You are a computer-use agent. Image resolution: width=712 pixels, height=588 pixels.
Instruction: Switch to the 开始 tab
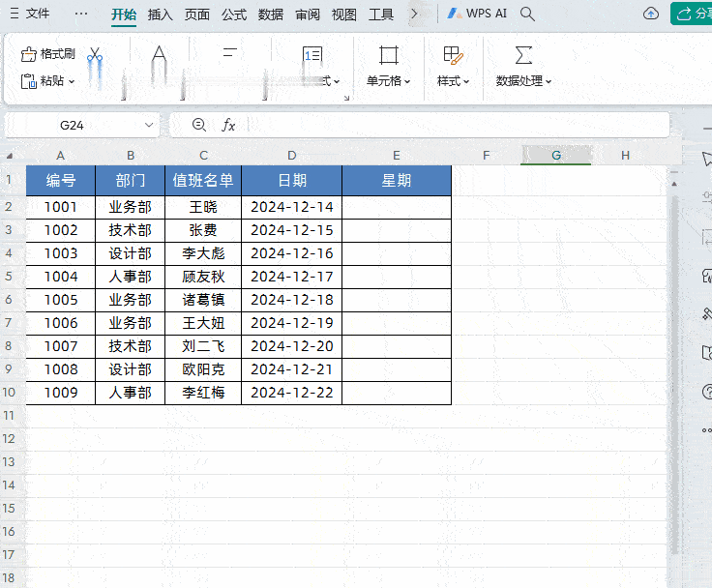[124, 15]
